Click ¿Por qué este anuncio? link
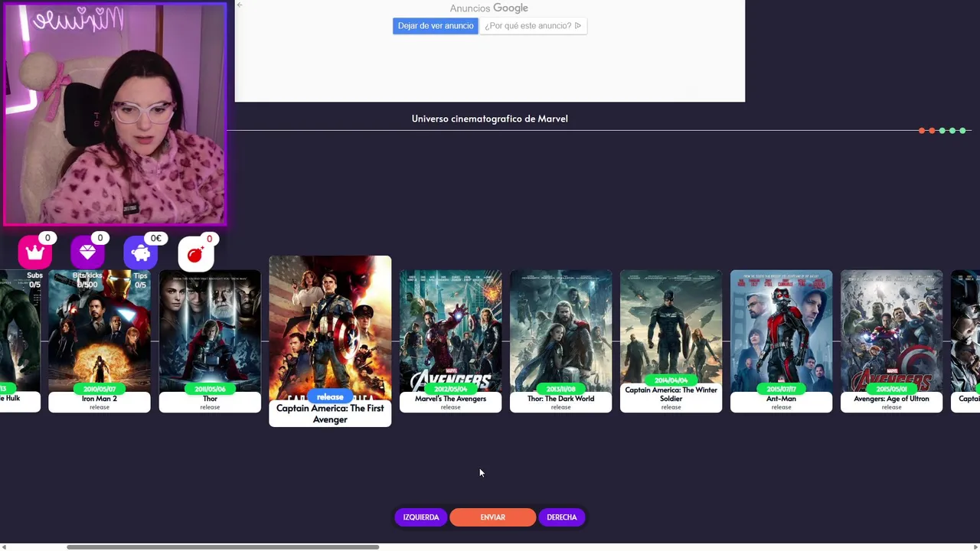 coord(533,26)
